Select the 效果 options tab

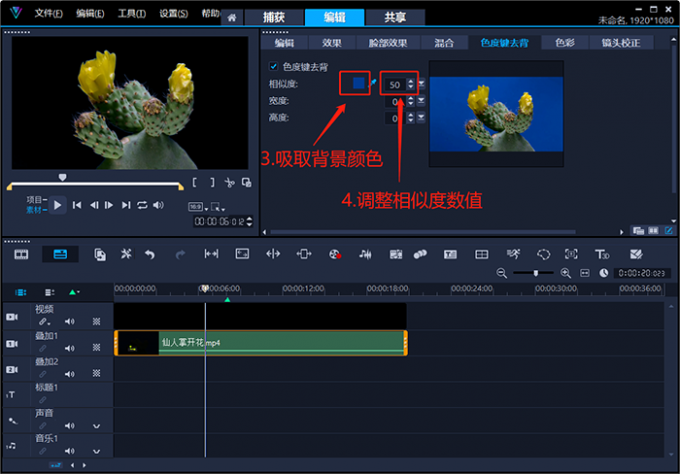[332, 43]
